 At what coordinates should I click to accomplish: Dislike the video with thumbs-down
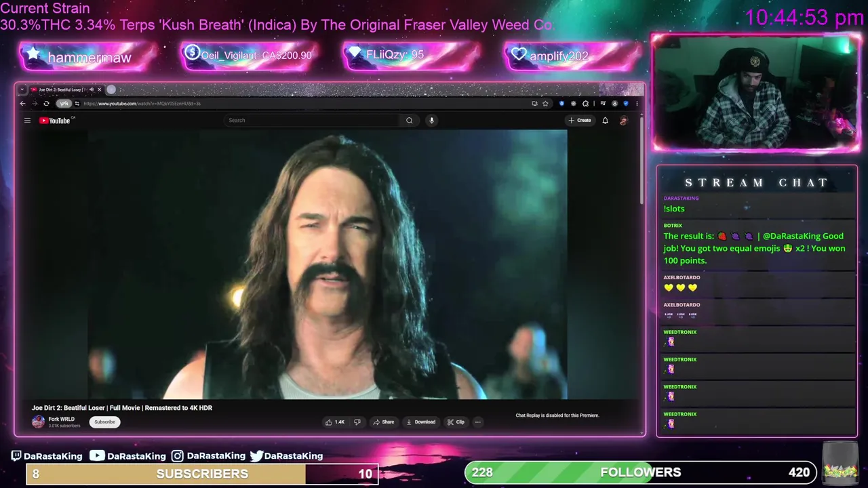pos(357,422)
